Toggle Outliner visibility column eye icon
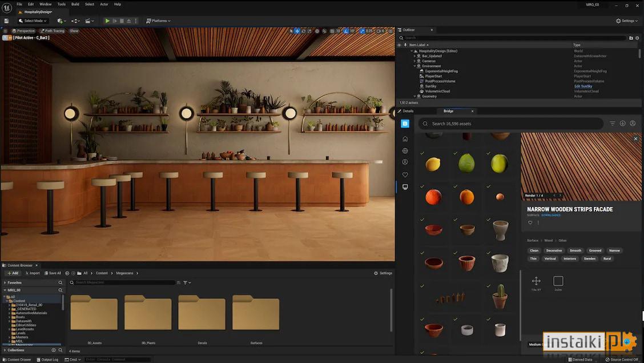Screen dimensions: 644x363 click(x=399, y=45)
